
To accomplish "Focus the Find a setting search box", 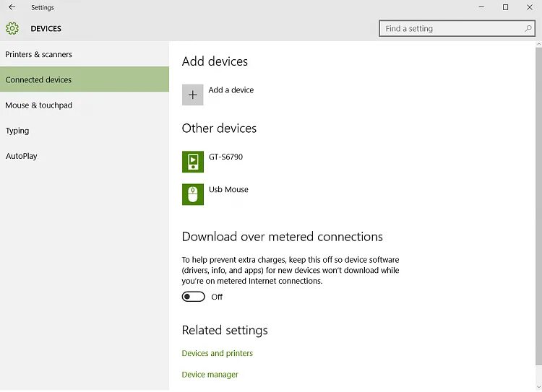I will coord(457,28).
